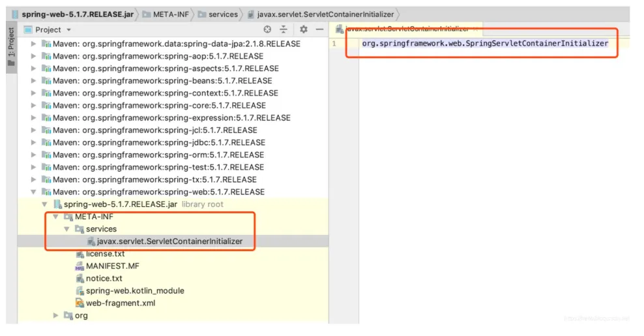Click the spring-core library icon
Viewport: 644px width, 336px height.
pyautogui.click(x=46, y=105)
